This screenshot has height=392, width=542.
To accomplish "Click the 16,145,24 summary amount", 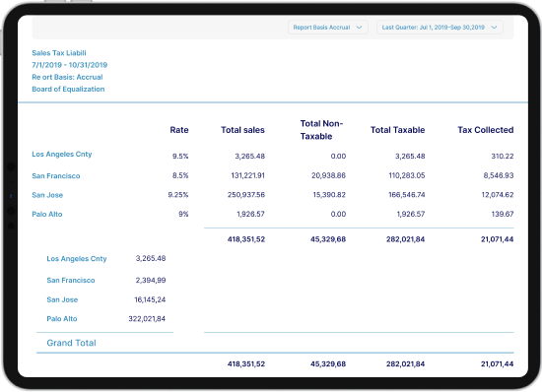I will point(150,299).
